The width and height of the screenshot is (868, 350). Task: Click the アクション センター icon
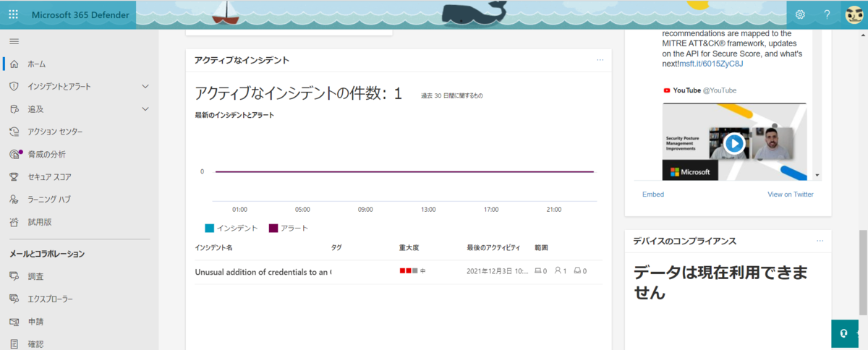[14, 132]
